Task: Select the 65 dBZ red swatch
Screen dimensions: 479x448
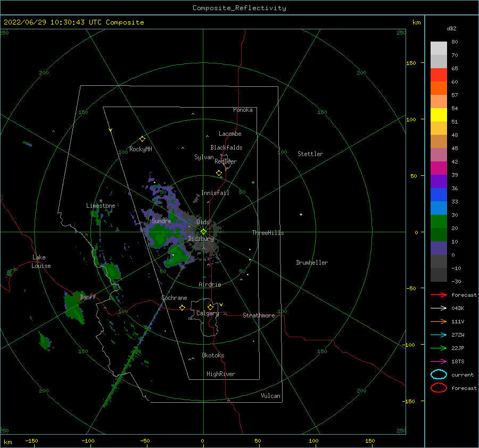Action: coord(439,75)
